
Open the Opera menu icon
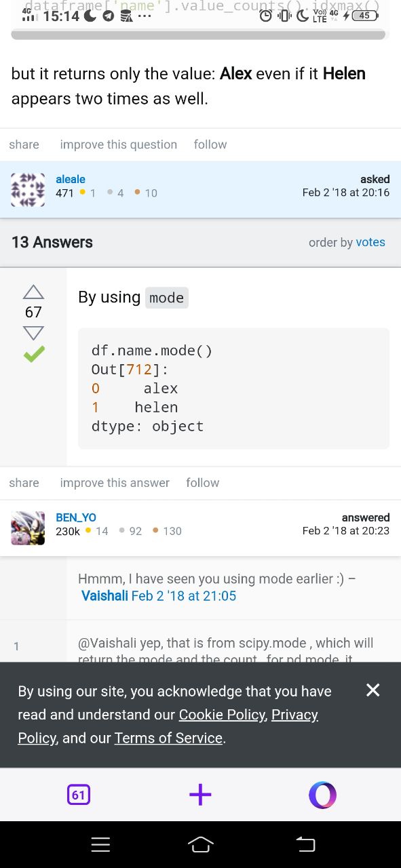(322, 795)
